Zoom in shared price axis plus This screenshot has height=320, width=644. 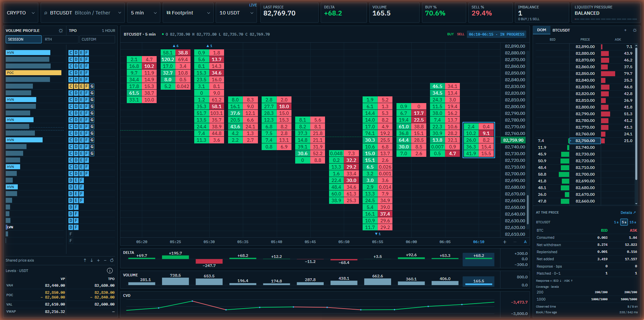click(98, 260)
